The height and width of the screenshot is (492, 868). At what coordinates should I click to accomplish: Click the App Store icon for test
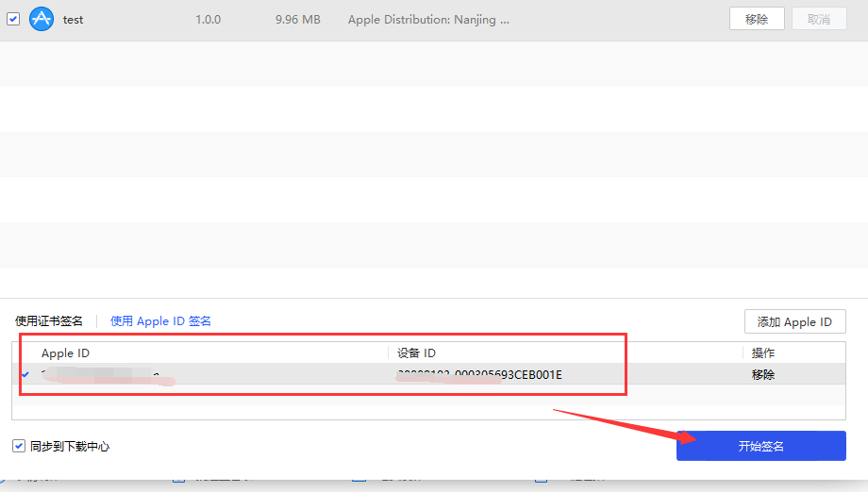point(42,20)
